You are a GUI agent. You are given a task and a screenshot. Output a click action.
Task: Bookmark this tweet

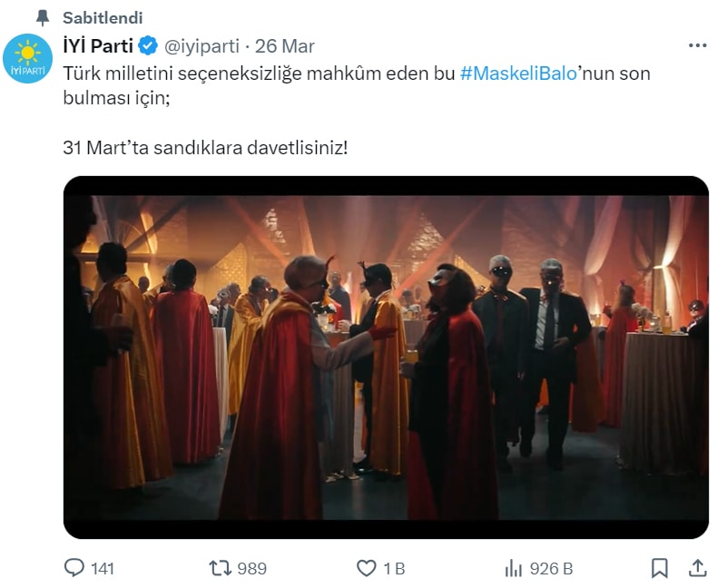pos(659,568)
